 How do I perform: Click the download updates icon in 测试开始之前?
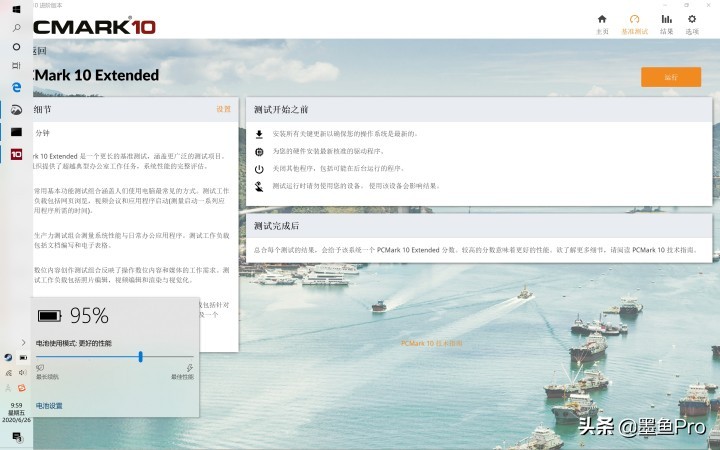click(259, 134)
